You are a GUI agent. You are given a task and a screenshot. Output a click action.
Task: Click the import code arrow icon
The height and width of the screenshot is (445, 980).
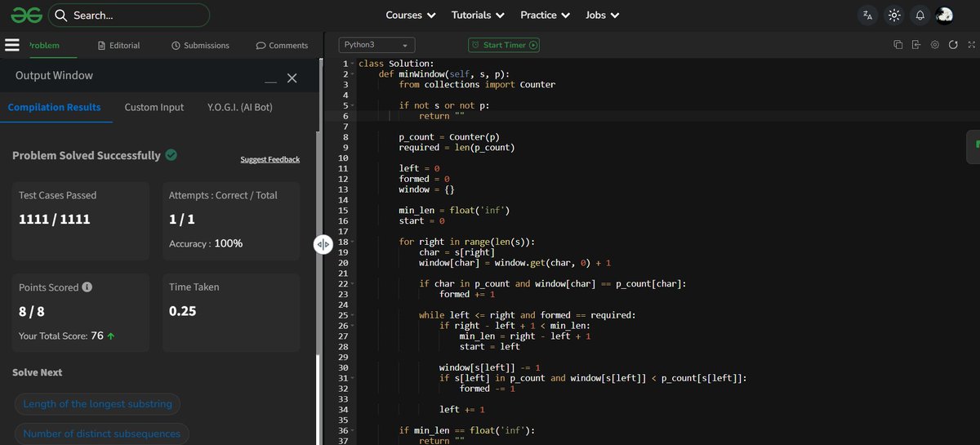(916, 45)
